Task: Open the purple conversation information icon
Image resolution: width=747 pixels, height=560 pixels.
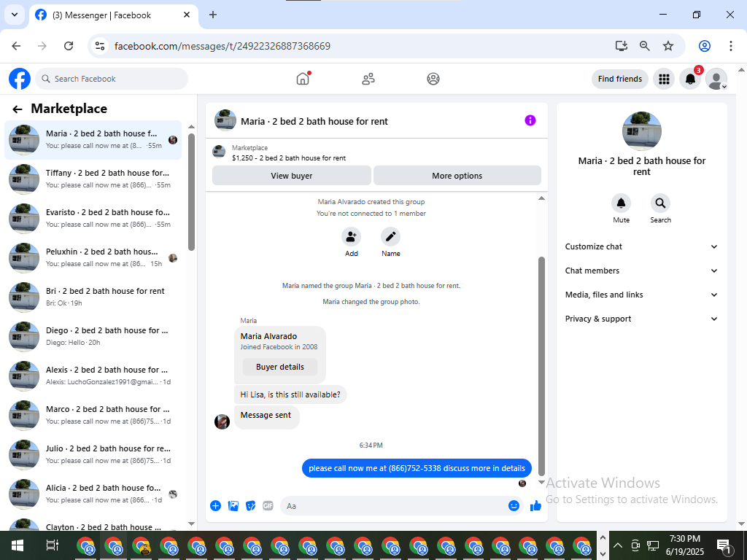Action: tap(530, 120)
